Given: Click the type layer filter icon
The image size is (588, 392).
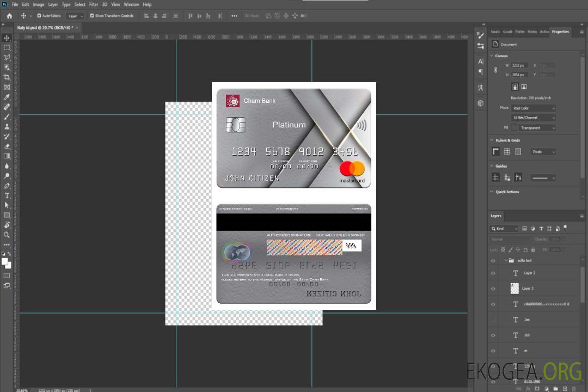Looking at the screenshot, I should click(541, 229).
